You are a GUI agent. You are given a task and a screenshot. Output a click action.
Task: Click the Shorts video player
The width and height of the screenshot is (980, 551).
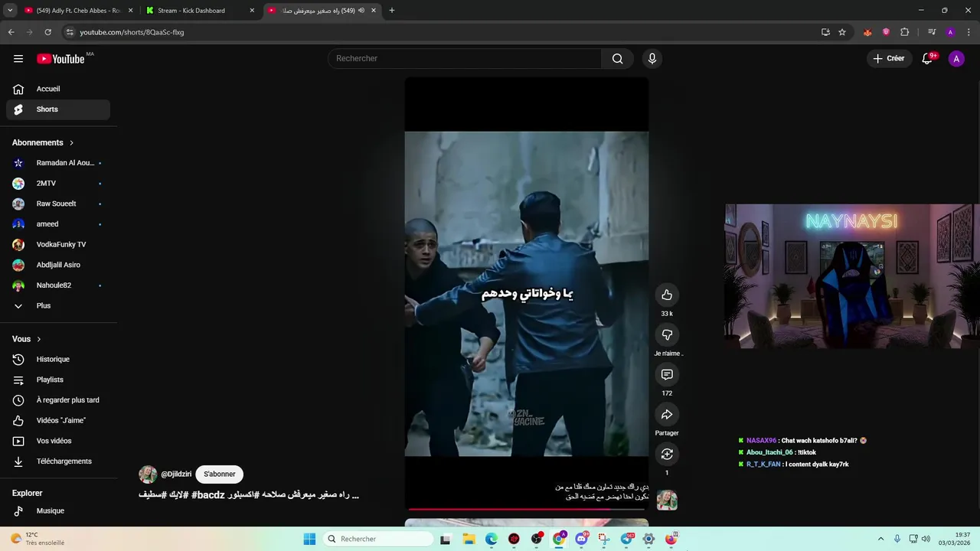click(527, 294)
